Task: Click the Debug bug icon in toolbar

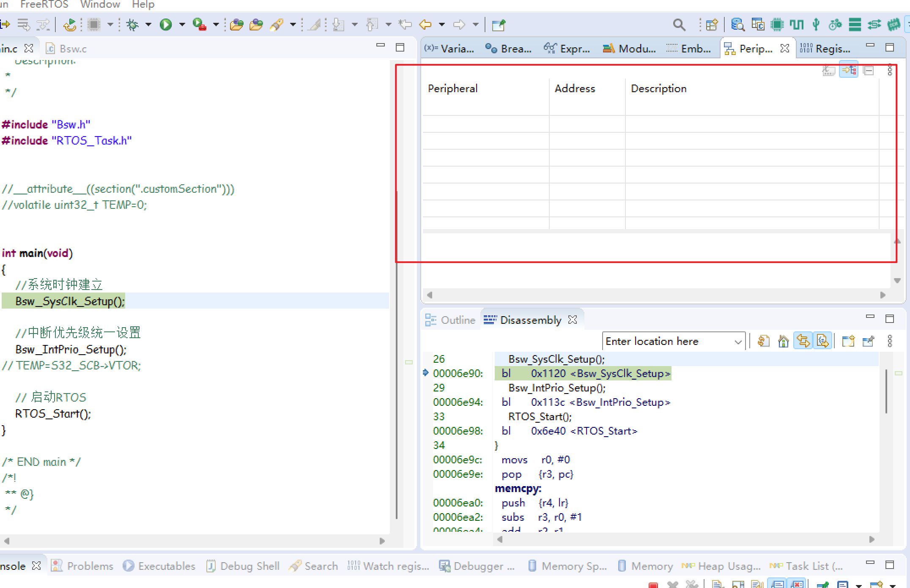Action: [x=132, y=25]
